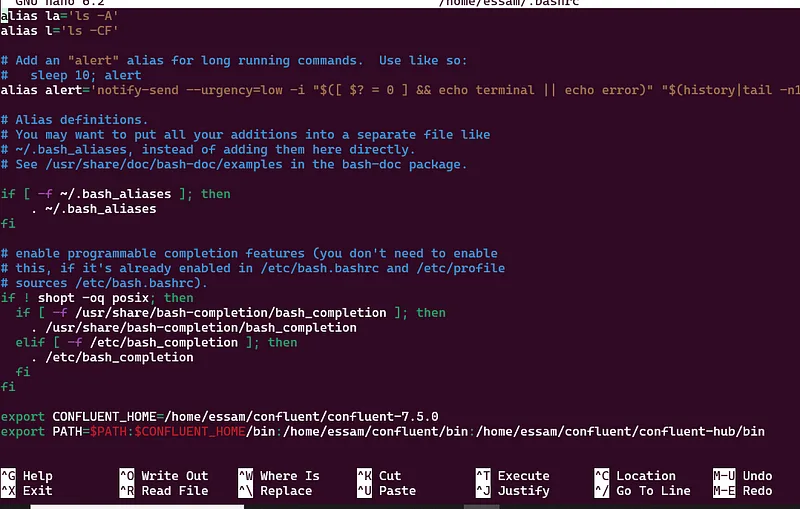Viewport: 800px width, 509px height.
Task: Choose the ^R Read File command
Action: [163, 491]
